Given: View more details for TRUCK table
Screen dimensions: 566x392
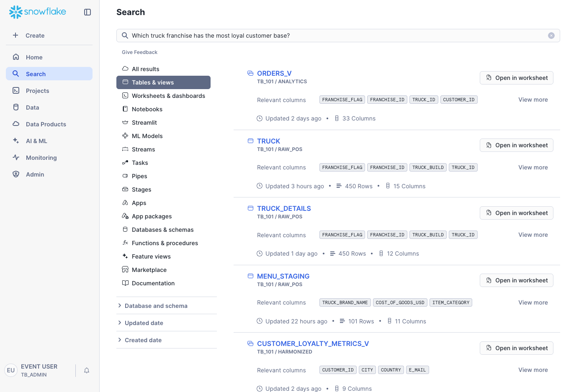Looking at the screenshot, I should click(533, 167).
